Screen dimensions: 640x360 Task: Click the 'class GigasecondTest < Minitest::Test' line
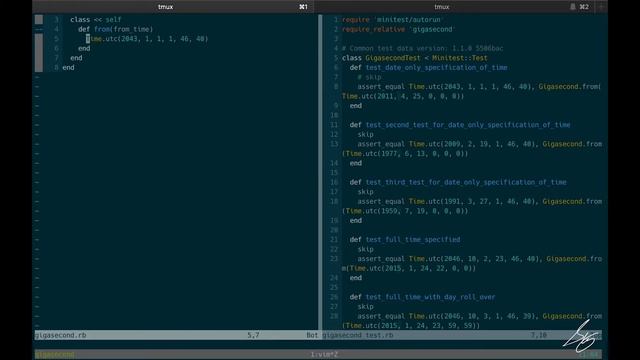415,58
